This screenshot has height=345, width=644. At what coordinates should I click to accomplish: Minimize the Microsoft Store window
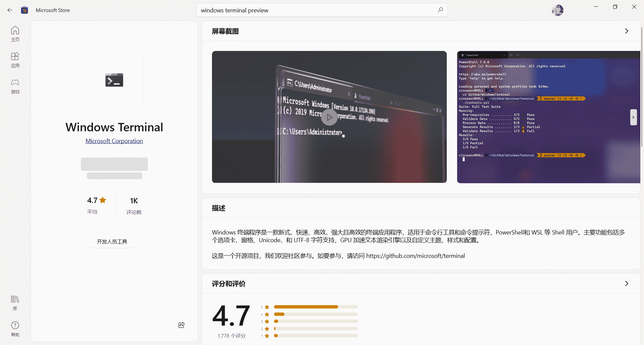click(x=596, y=7)
